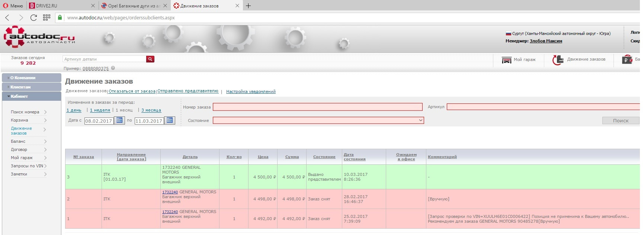Click Выдано представителем status cell

tap(324, 177)
